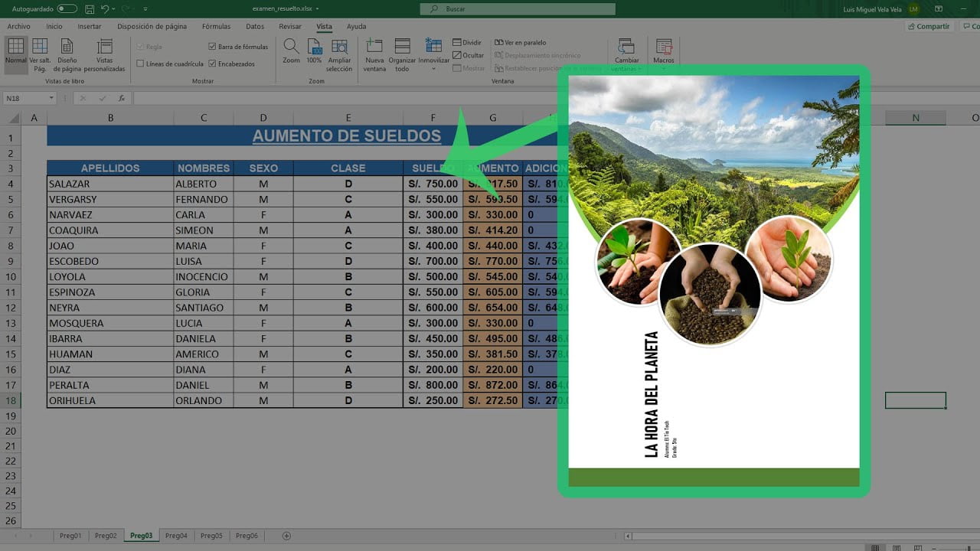This screenshot has width=980, height=551.
Task: Open page break preview (Ver salt. Pág.)
Action: point(40,54)
